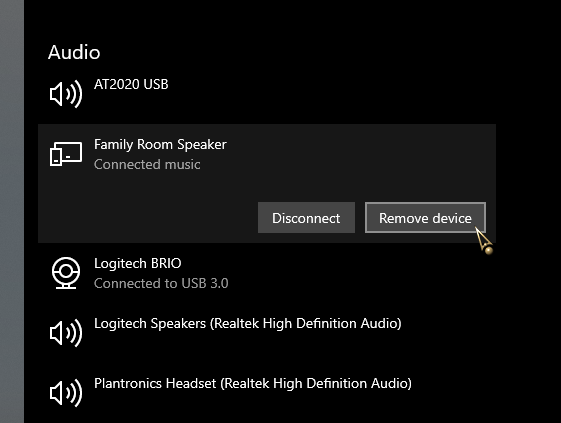
Task: Select the Family Room Speaker name
Action: pos(160,145)
